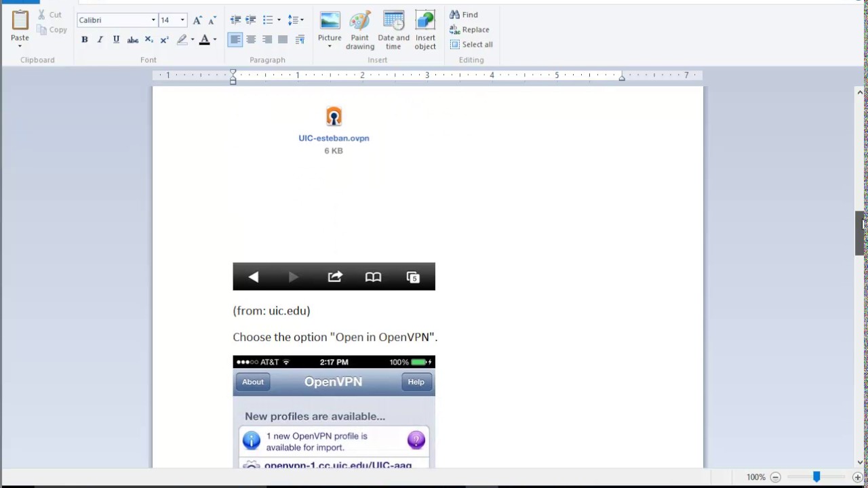Apply the text highlight color
The height and width of the screenshot is (488, 868).
click(182, 40)
